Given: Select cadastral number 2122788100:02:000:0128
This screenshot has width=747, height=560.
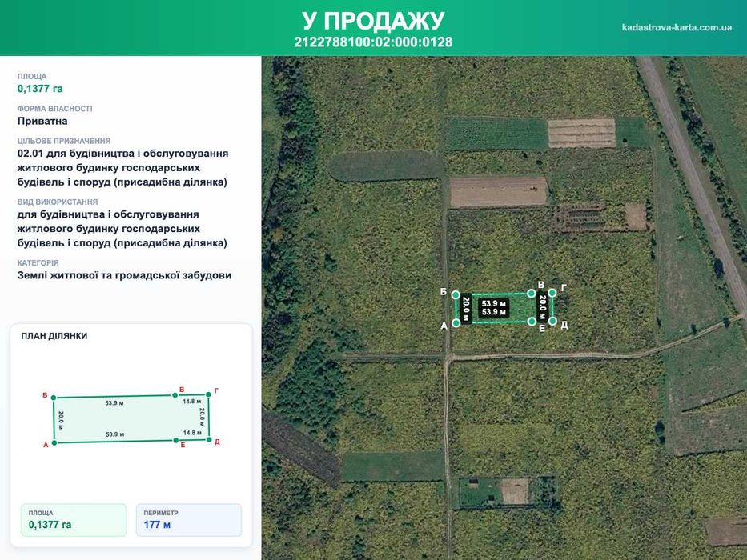Looking at the screenshot, I should pyautogui.click(x=373, y=42).
